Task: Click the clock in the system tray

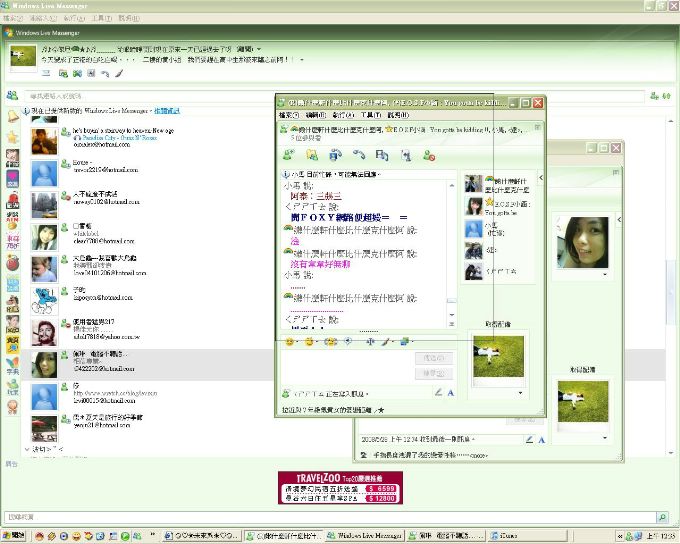Action: pos(661,537)
